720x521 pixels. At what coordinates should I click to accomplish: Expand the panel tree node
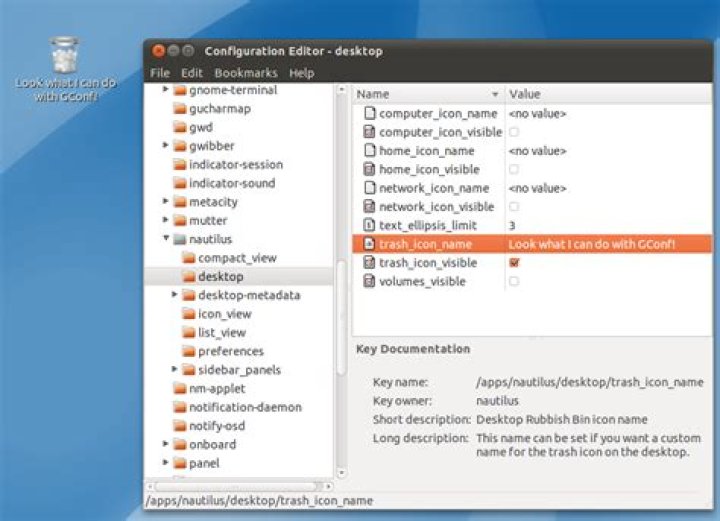tap(166, 462)
